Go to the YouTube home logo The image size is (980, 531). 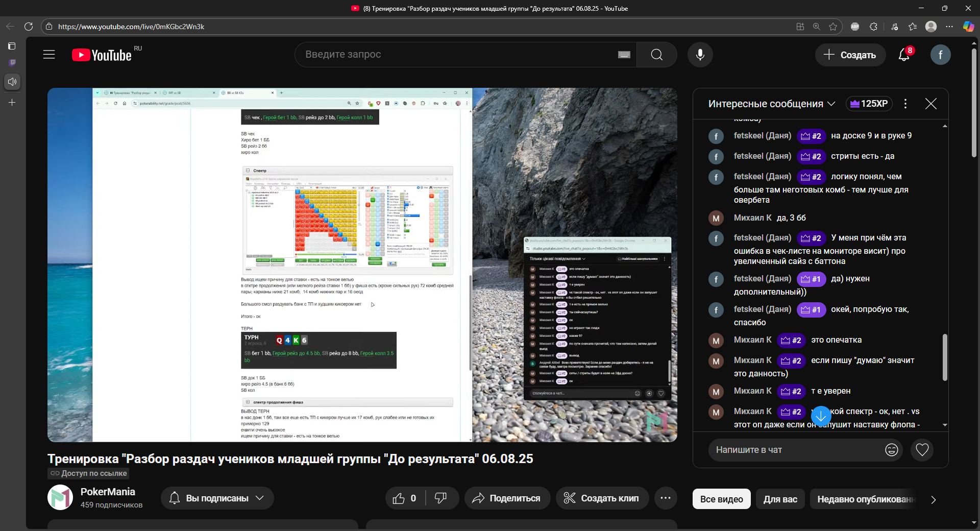click(102, 55)
